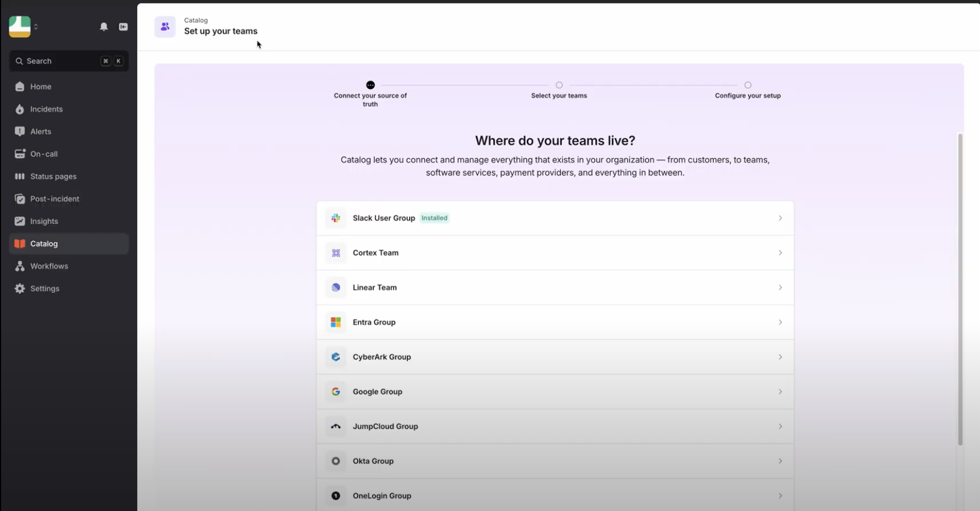
Task: Pick CyberArk Group source
Action: point(555,357)
